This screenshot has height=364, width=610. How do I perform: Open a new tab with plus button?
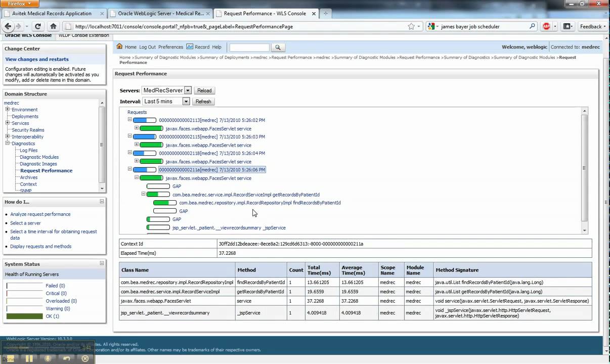pos(325,14)
